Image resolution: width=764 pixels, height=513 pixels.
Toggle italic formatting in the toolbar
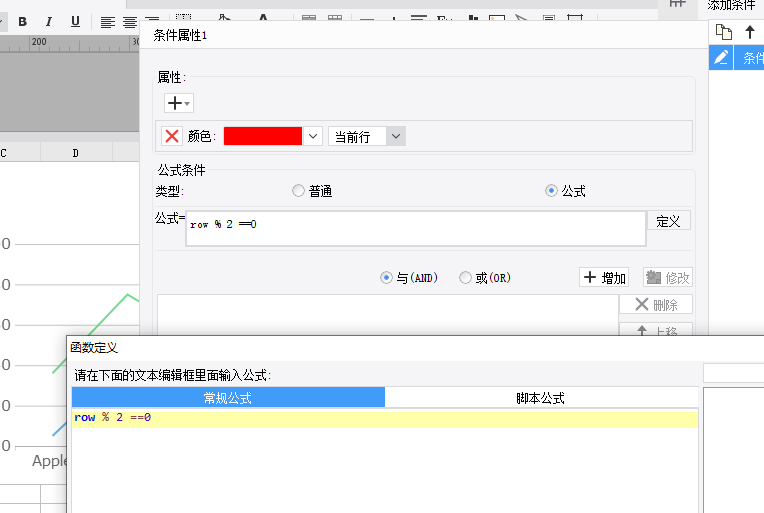coord(49,21)
